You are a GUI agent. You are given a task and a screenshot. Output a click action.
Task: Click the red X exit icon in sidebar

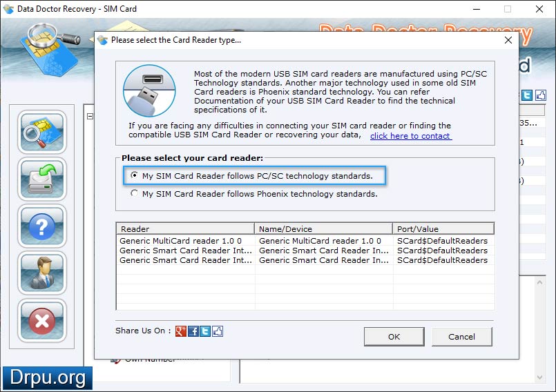pos(42,321)
